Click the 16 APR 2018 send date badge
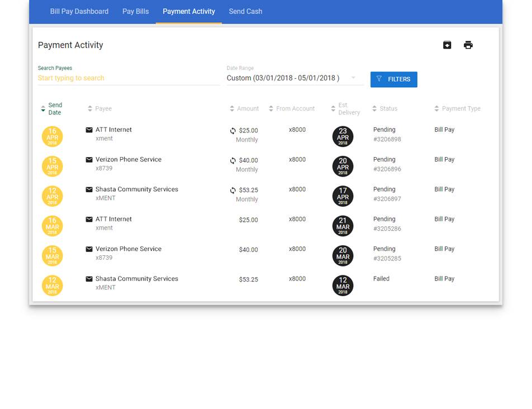 [x=53, y=136]
